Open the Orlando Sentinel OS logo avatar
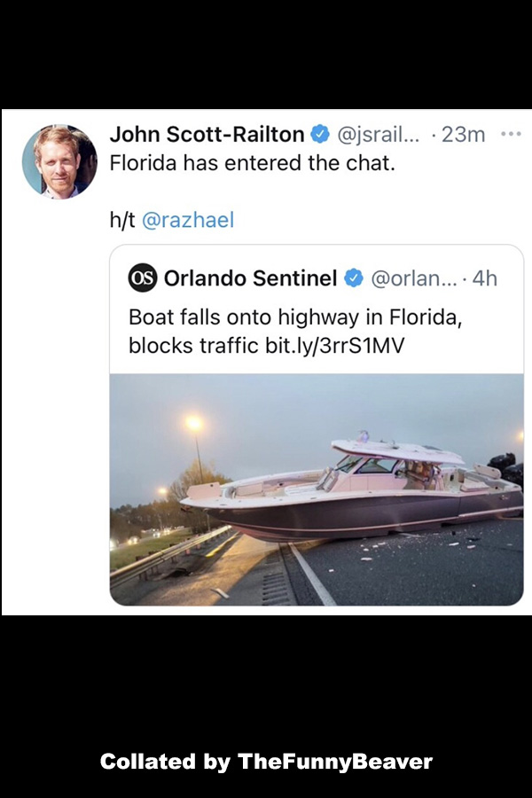Viewport: 532px width, 798px height. [x=143, y=278]
